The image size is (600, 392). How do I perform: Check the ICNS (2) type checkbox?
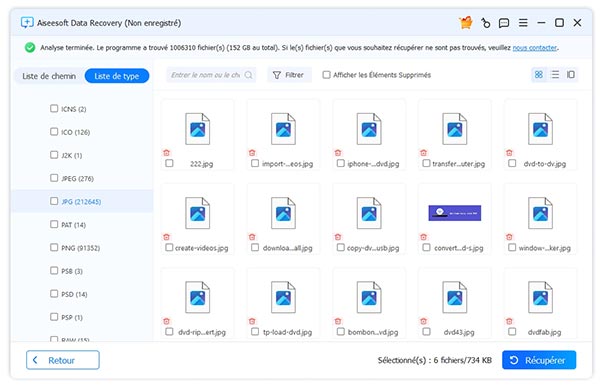(54, 108)
